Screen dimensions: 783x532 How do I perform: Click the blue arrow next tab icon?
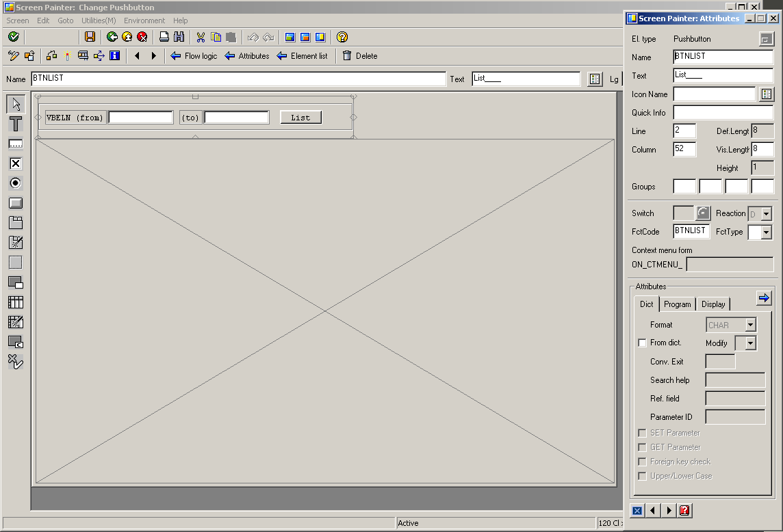pyautogui.click(x=764, y=298)
